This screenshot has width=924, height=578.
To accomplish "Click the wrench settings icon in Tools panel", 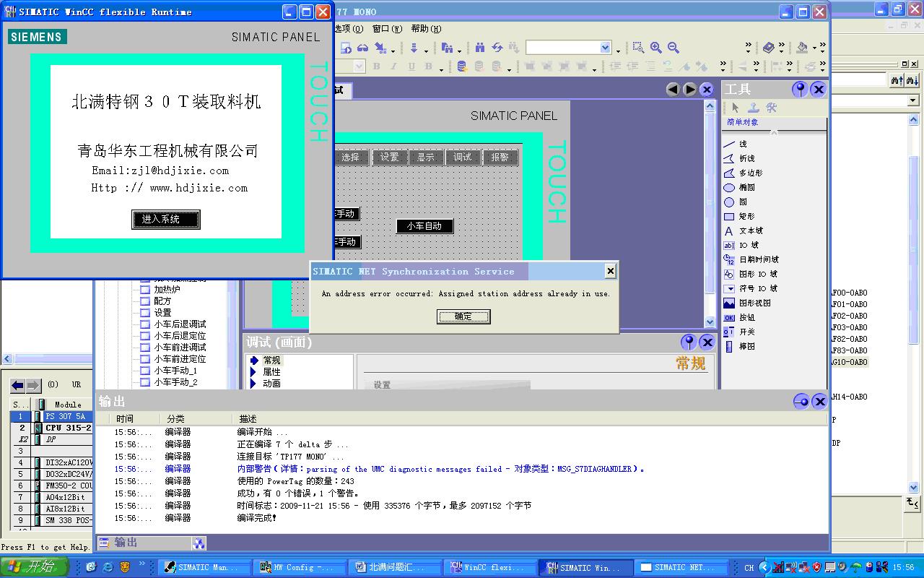I will tap(771, 108).
